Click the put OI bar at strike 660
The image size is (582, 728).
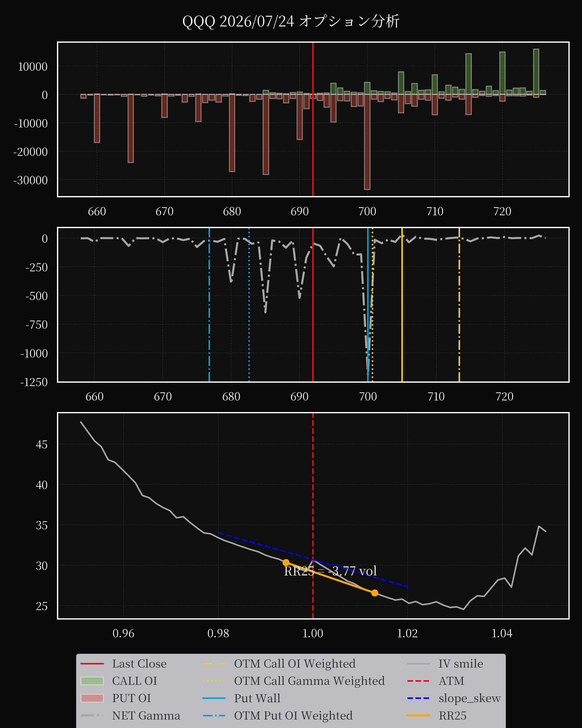[x=97, y=118]
